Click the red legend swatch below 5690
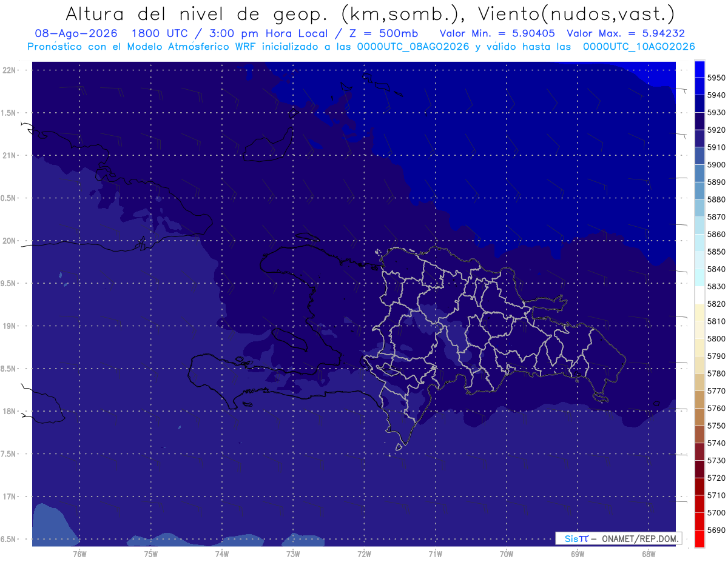The height and width of the screenshot is (562, 728). [699, 538]
